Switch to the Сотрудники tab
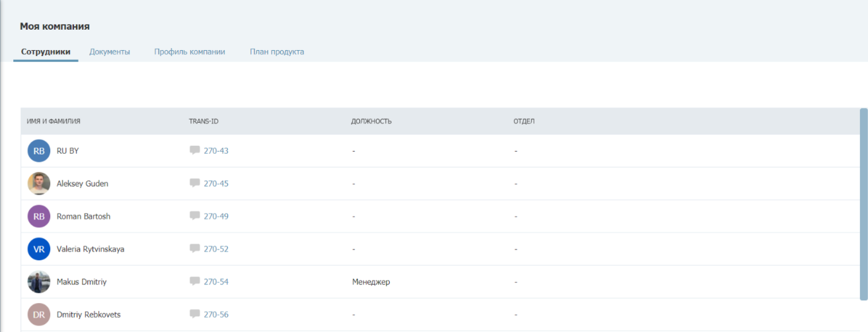This screenshot has width=868, height=332. pos(46,51)
